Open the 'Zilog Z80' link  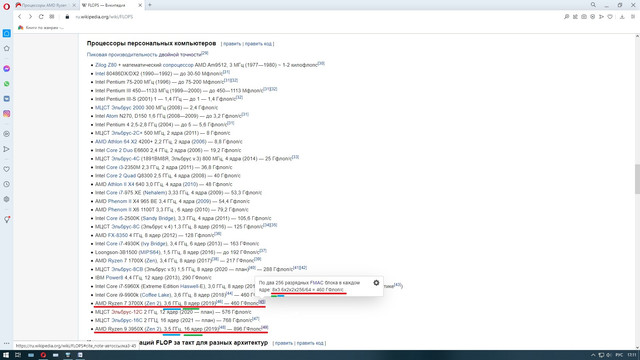coord(106,65)
